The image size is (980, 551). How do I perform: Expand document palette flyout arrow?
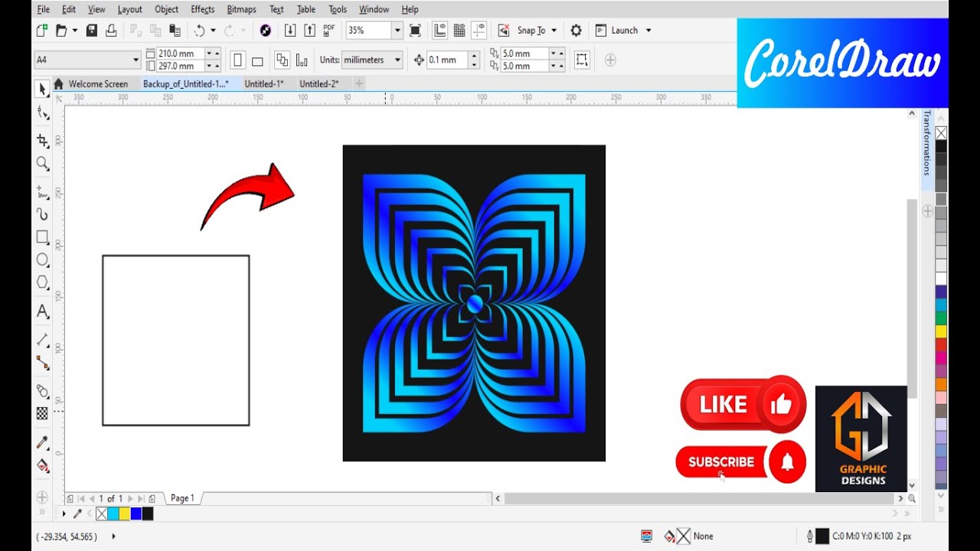(64, 514)
